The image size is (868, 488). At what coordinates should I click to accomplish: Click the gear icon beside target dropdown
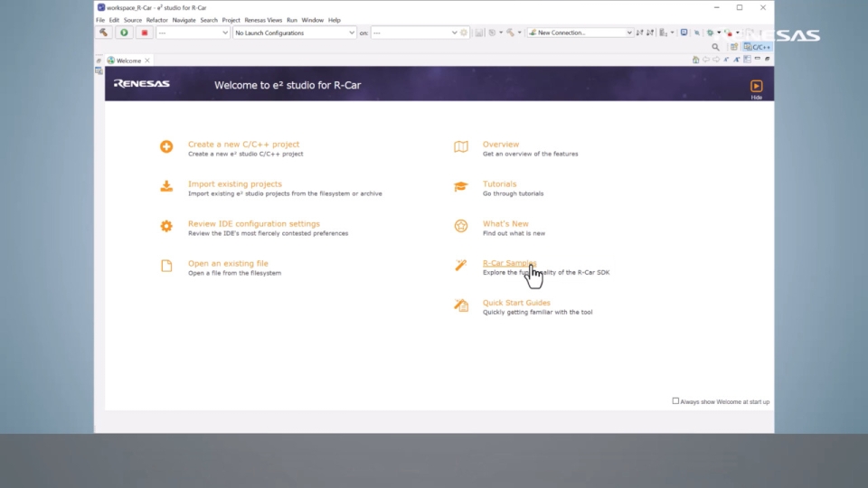click(465, 33)
